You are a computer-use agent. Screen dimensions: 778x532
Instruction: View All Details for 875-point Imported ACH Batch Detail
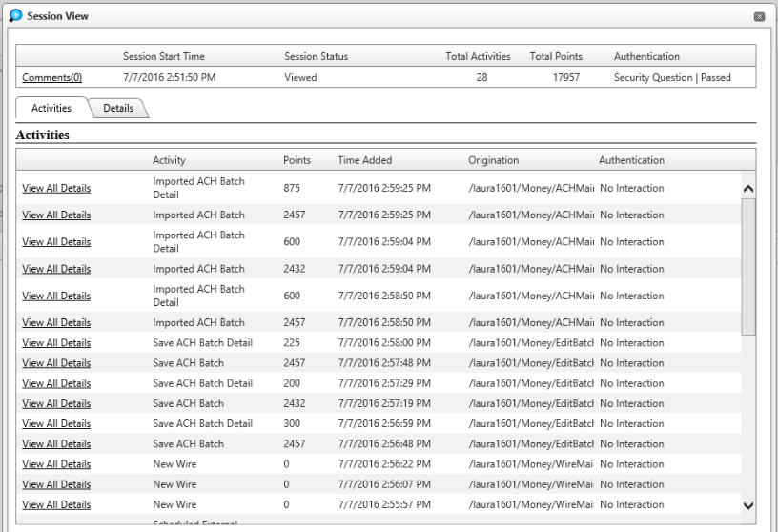tap(56, 189)
